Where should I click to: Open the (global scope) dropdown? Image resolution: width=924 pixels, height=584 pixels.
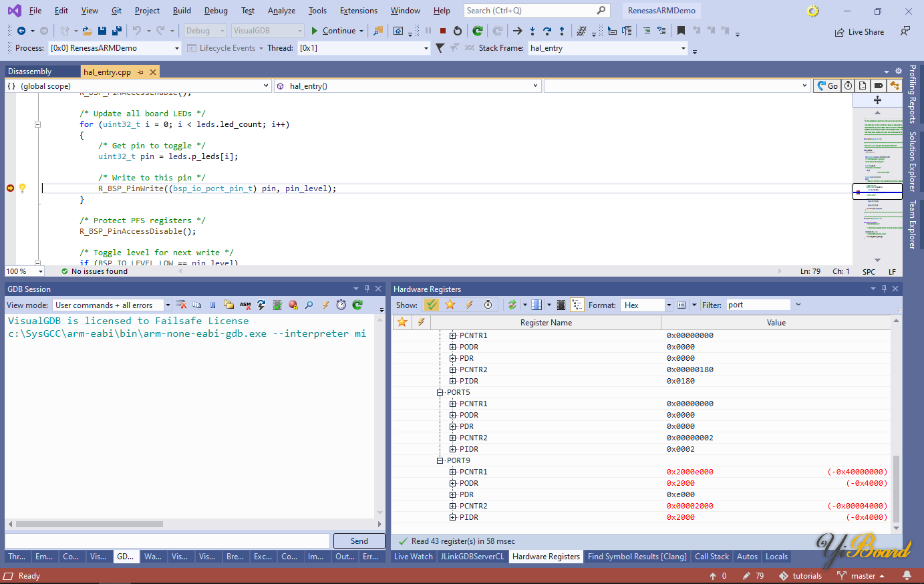click(138, 86)
